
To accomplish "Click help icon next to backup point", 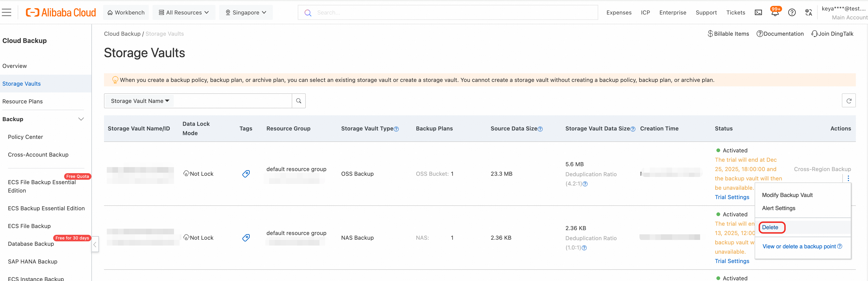I will (x=840, y=247).
